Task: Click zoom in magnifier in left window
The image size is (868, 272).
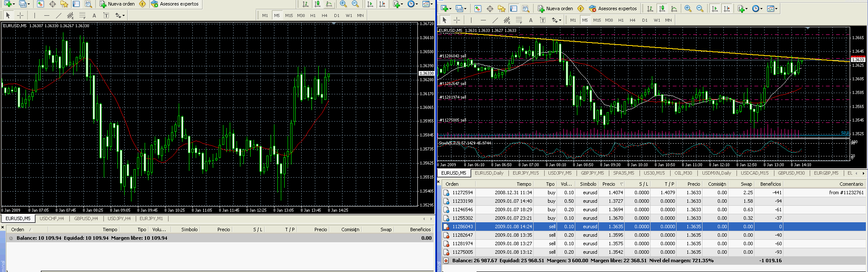Action: [343, 4]
